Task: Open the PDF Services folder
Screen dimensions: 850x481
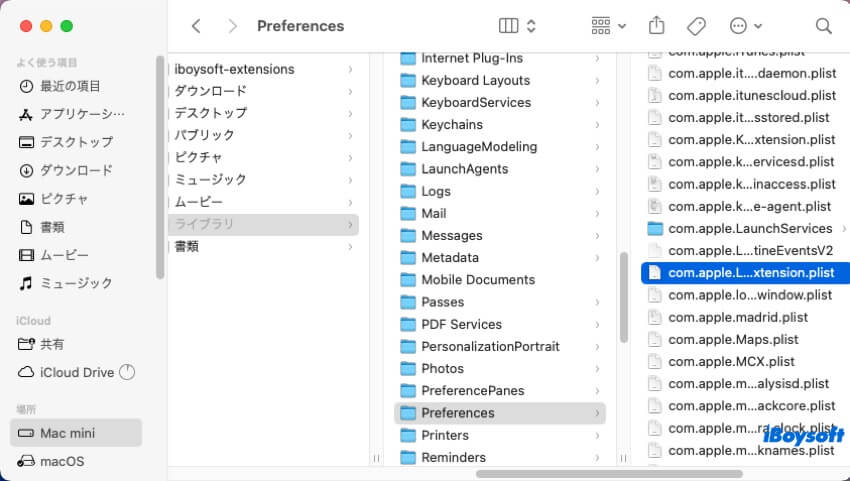Action: [500, 324]
